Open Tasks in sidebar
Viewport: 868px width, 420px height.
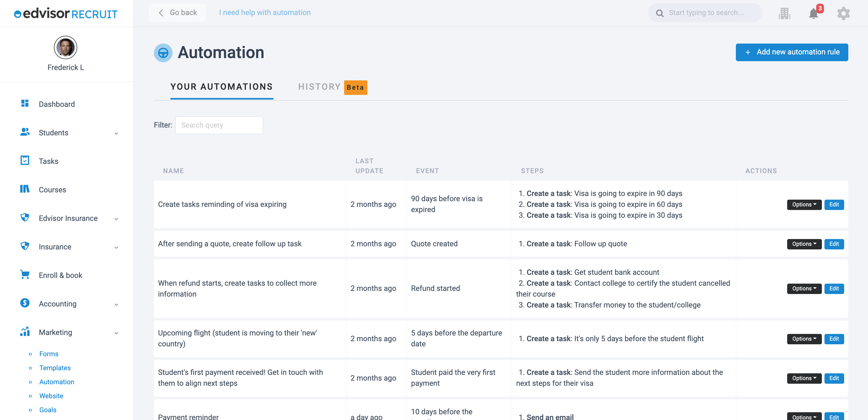click(x=48, y=161)
